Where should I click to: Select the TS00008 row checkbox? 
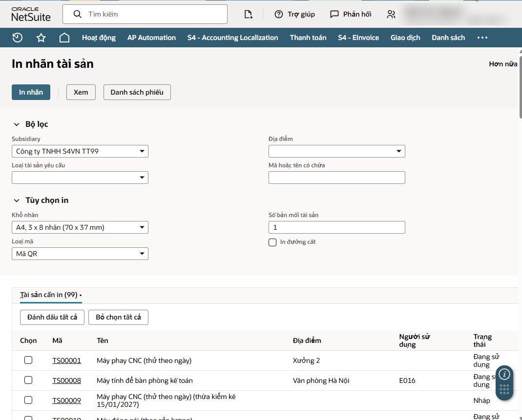pos(28,380)
